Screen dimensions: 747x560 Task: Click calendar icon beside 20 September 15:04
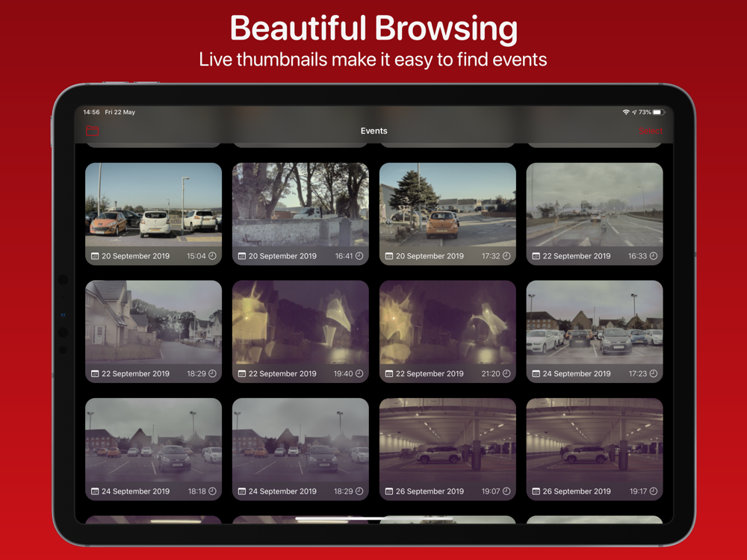tap(95, 256)
